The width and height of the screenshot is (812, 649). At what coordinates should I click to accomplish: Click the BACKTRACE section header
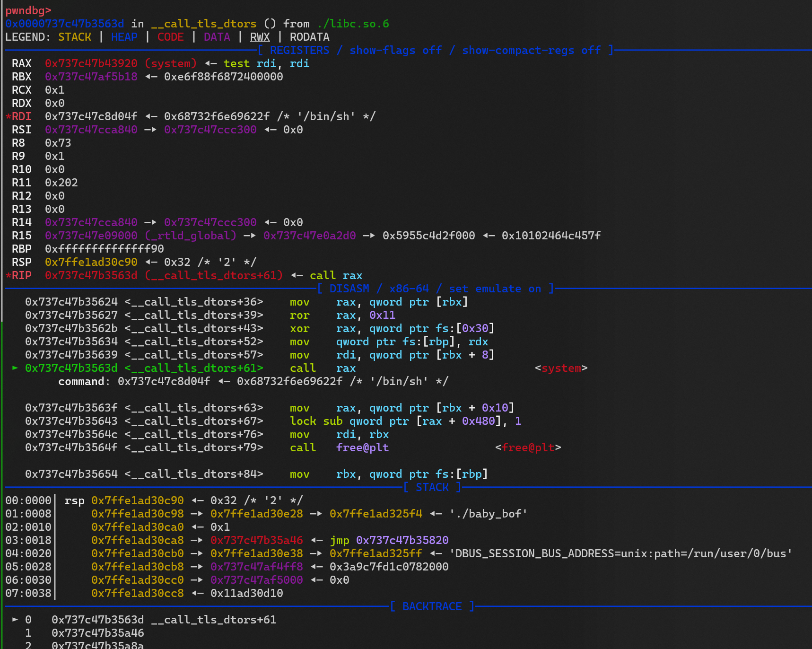coord(432,606)
